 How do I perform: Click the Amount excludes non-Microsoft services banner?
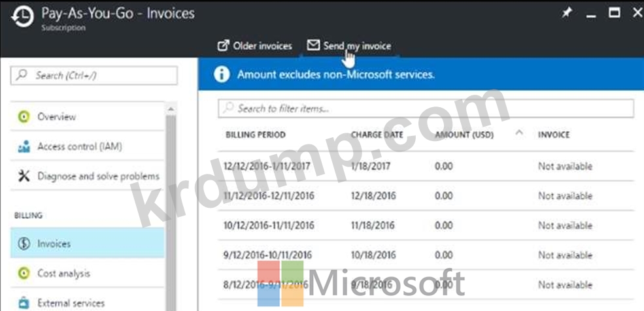[421, 74]
